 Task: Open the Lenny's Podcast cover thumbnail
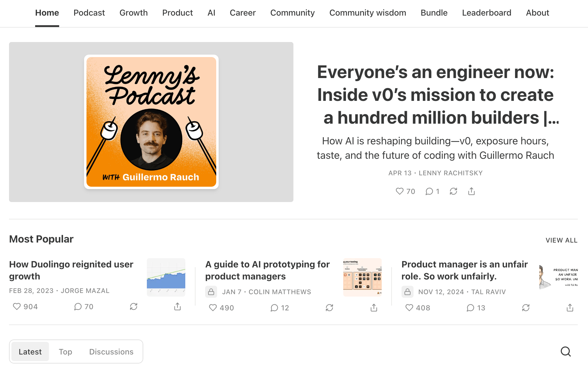pos(151,122)
